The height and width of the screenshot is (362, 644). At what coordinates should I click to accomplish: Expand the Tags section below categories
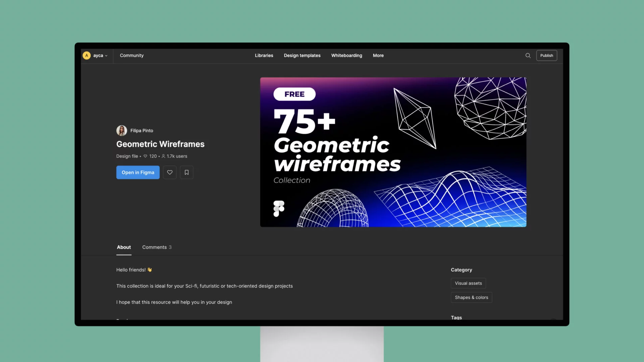(456, 317)
